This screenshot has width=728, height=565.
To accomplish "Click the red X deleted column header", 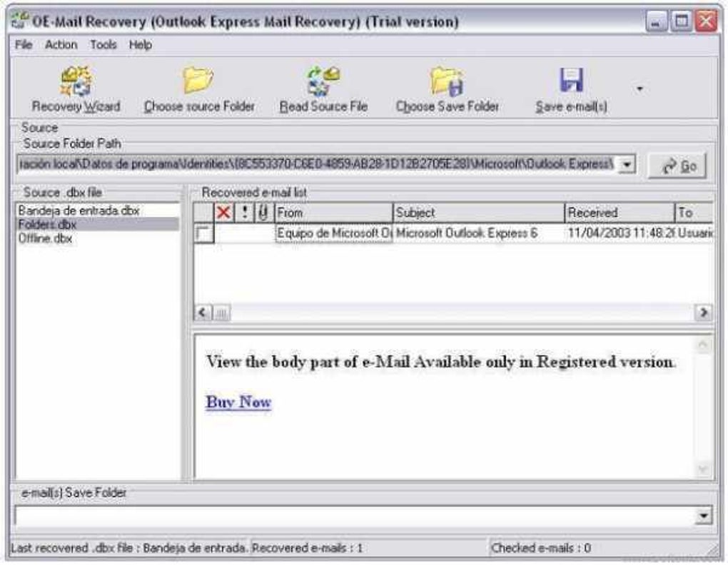I will (224, 213).
